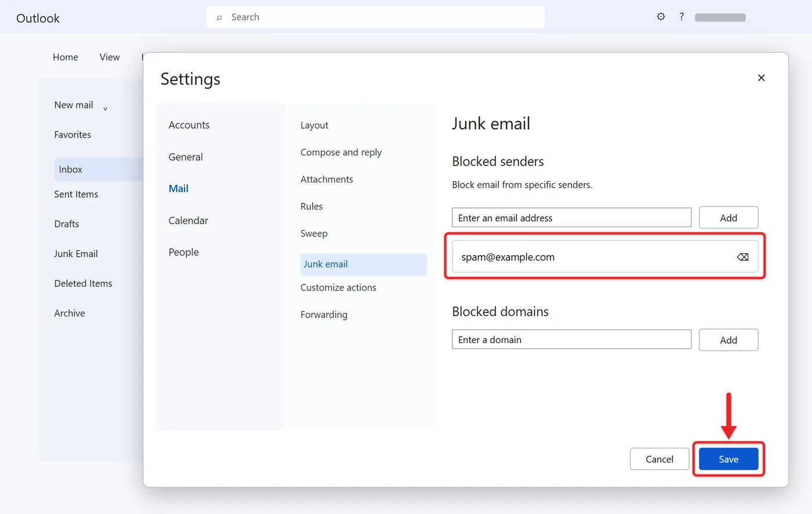The image size is (812, 514).
Task: Remove spam@example.com from blocked senders
Action: click(742, 257)
